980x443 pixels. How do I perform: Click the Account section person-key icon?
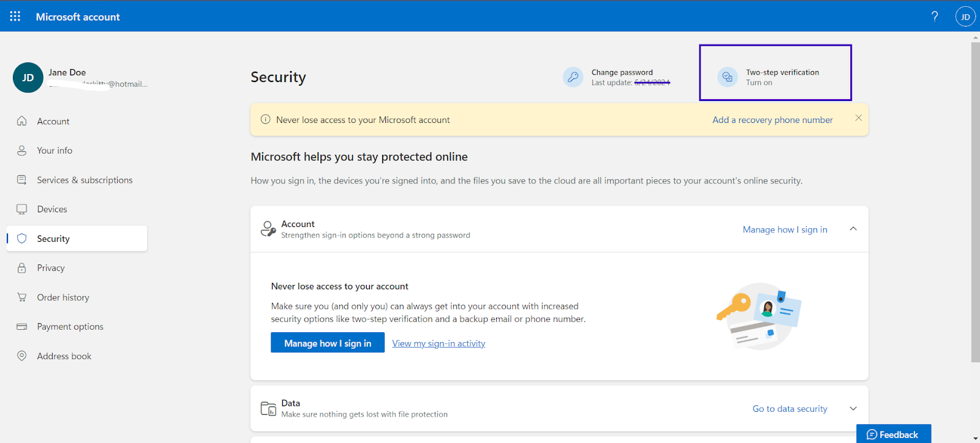click(x=268, y=229)
